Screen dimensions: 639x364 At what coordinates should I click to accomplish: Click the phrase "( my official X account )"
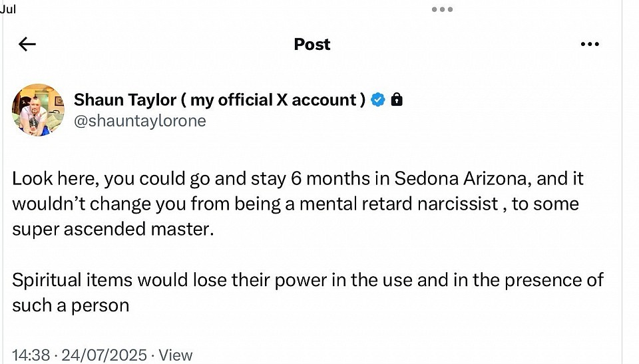coord(274,100)
